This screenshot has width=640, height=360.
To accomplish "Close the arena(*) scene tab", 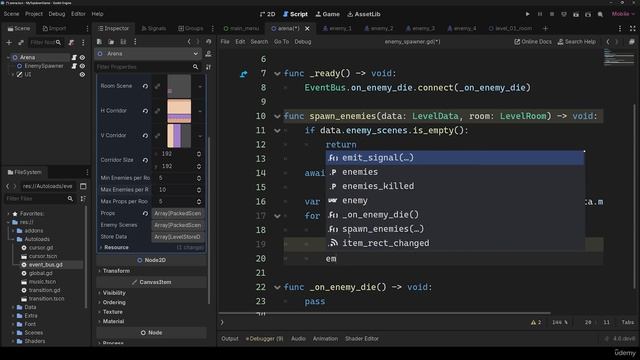I will coord(307,29).
